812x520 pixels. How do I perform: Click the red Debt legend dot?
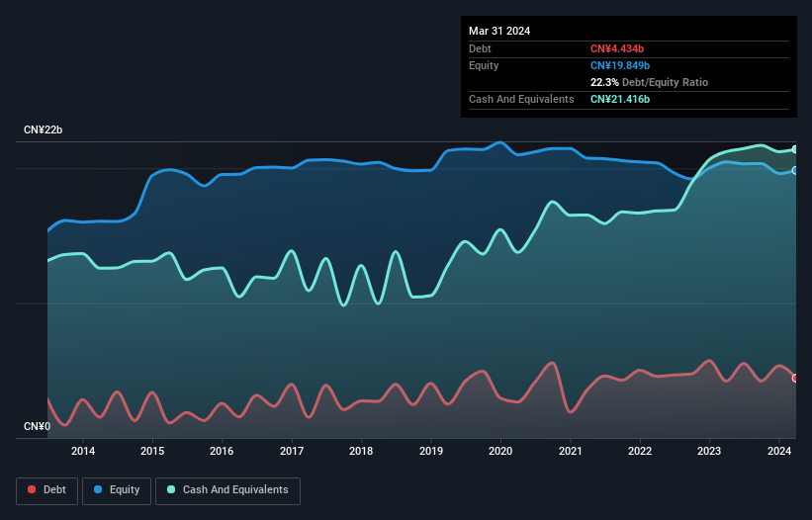tap(32, 489)
